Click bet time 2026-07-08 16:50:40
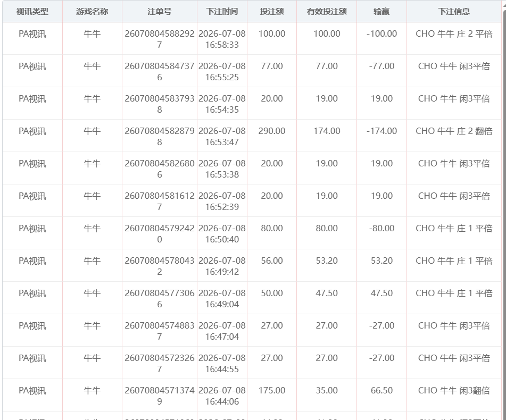 pos(222,234)
